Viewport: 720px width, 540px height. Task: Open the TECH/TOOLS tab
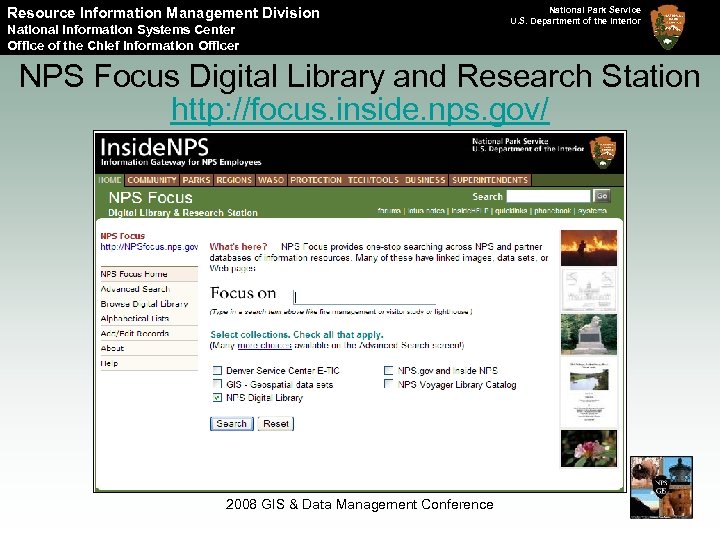click(373, 180)
